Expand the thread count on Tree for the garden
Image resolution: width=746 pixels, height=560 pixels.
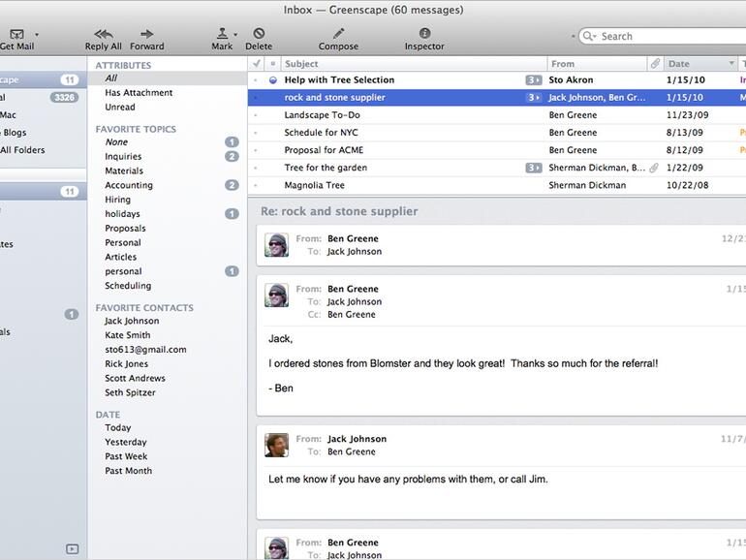click(533, 168)
